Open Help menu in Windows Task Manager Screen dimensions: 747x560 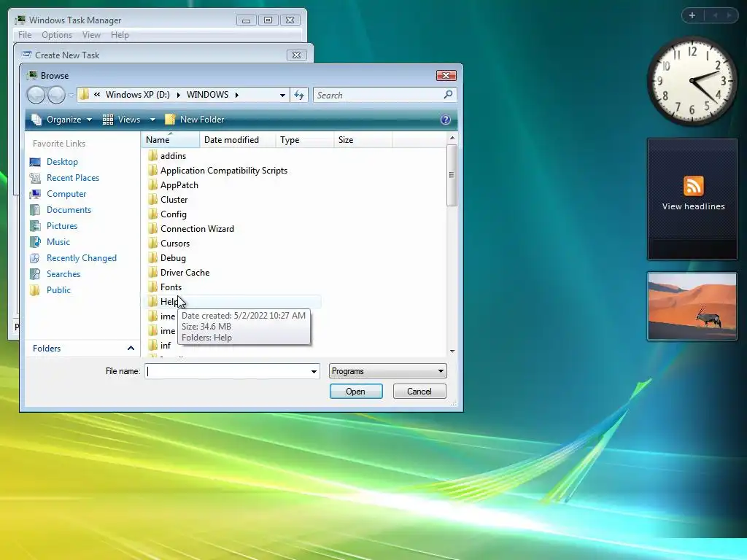(x=120, y=35)
